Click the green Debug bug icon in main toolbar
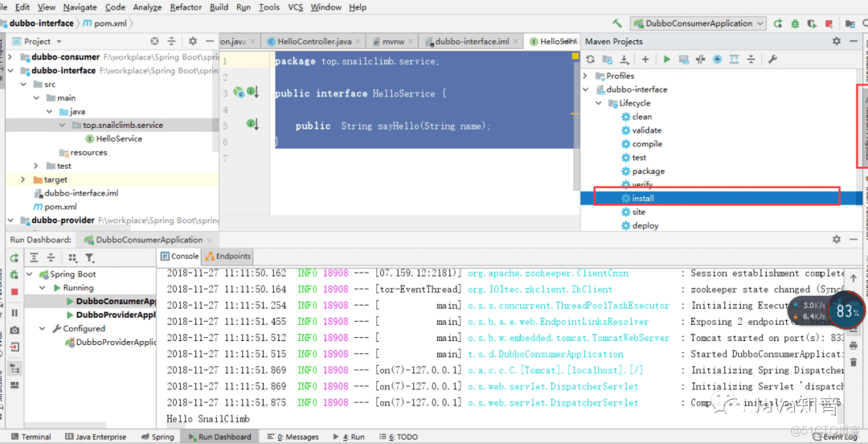Image resolution: width=868 pixels, height=444 pixels. [795, 23]
